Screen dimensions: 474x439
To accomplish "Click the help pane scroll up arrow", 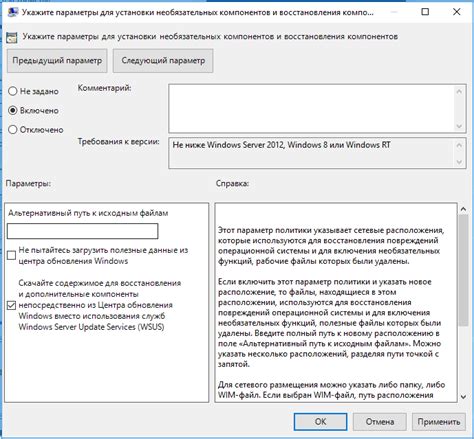I will pos(463,209).
